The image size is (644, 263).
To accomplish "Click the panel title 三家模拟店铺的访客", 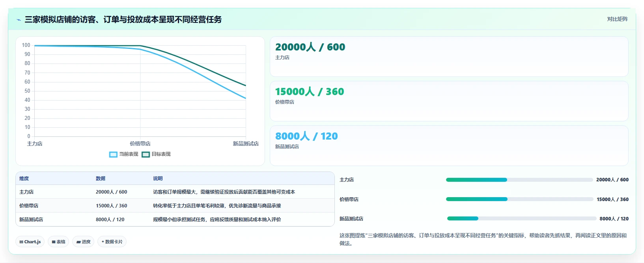I will point(123,20).
